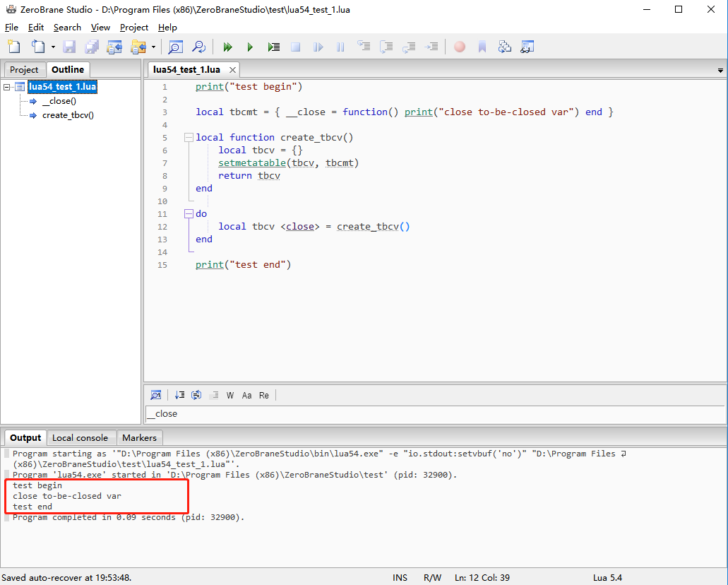Save all open files
The height and width of the screenshot is (585, 728).
pos(91,46)
